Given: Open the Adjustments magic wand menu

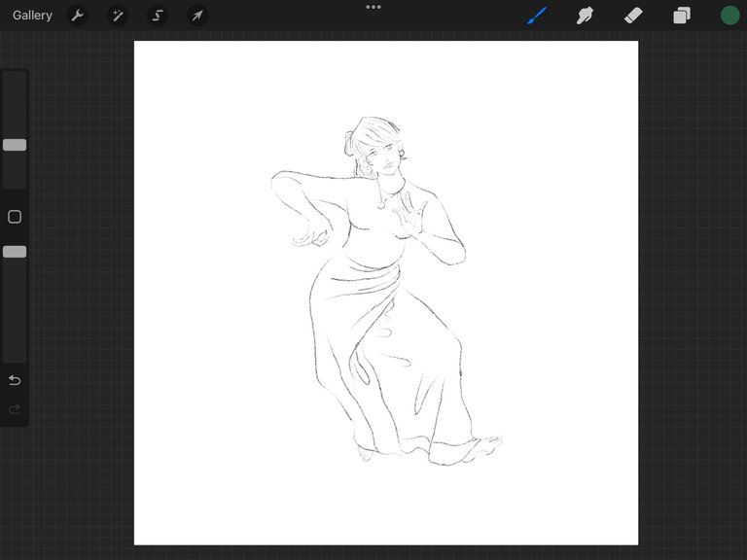Looking at the screenshot, I should point(117,16).
